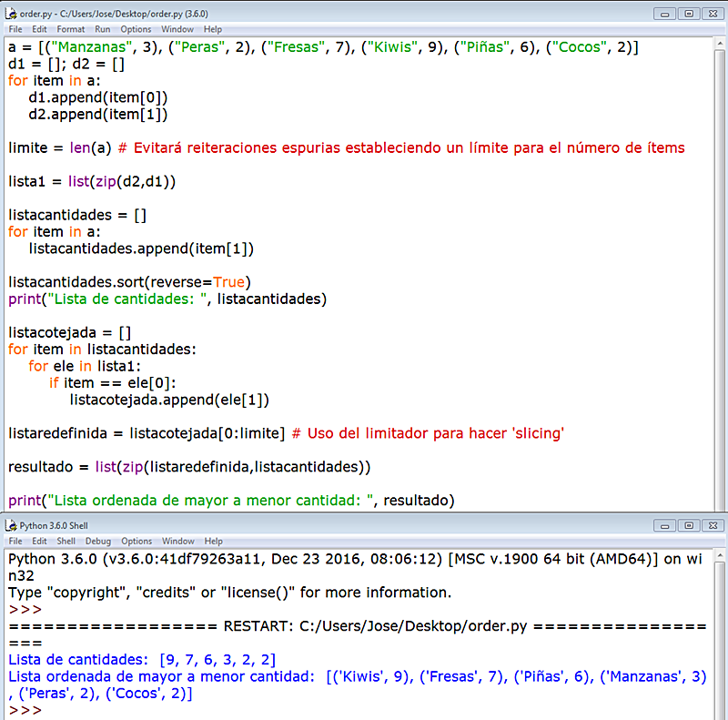728x720 pixels.
Task: Open Window menu in the Python Shell window
Action: click(178, 542)
